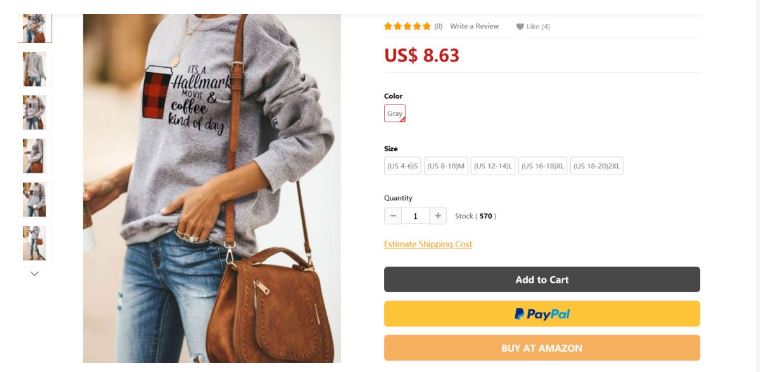This screenshot has height=372, width=760.
Task: Choose size (US 4-6)S
Action: [402, 166]
